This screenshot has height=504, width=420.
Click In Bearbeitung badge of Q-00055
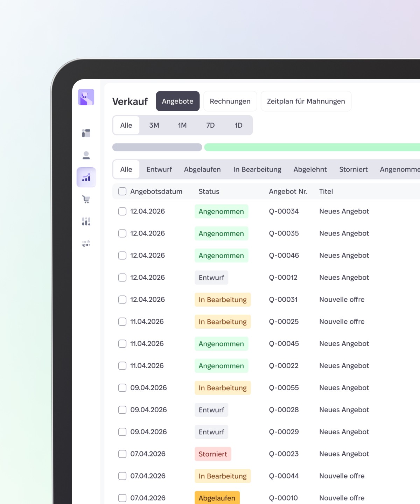tap(223, 388)
